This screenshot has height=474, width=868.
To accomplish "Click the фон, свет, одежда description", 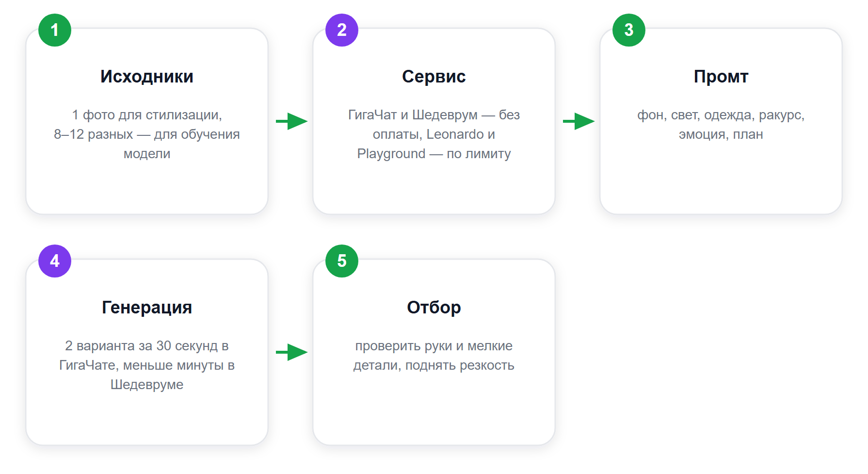I will pyautogui.click(x=721, y=125).
